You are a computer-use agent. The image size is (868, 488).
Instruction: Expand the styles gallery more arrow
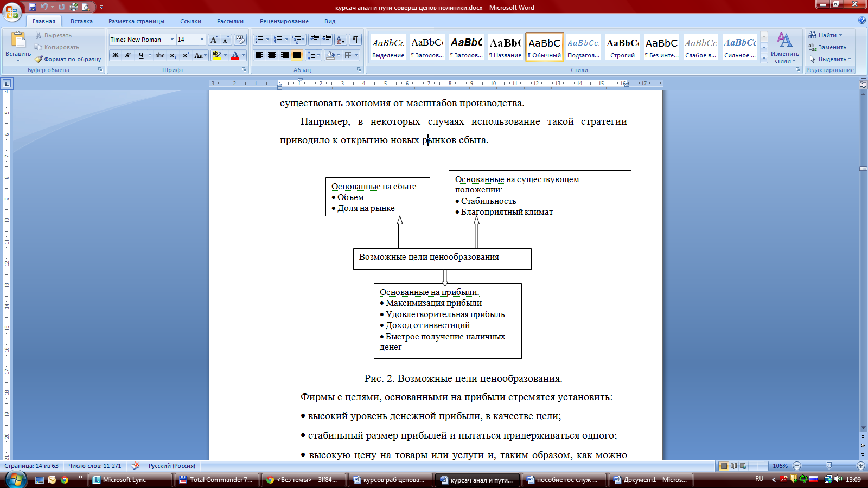764,58
